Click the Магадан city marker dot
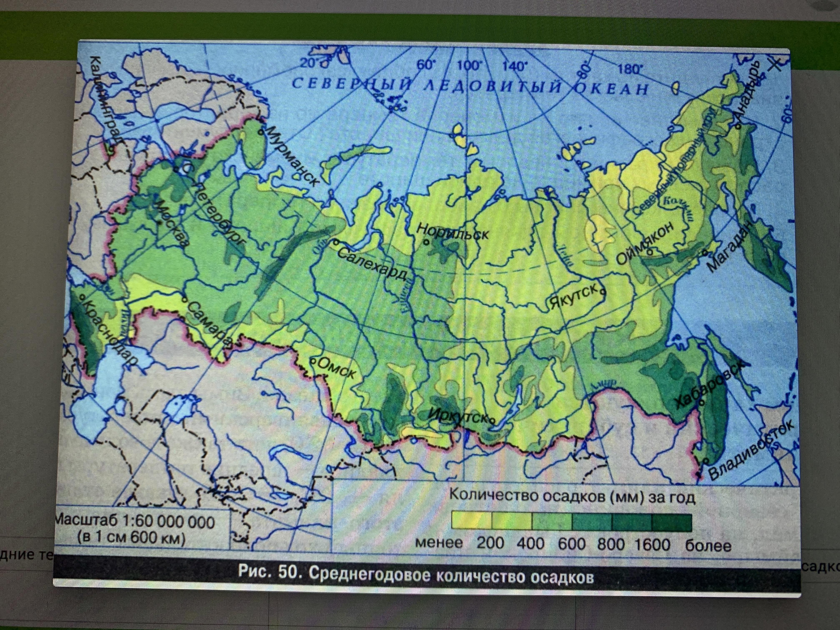This screenshot has width=840, height=630. [x=705, y=252]
